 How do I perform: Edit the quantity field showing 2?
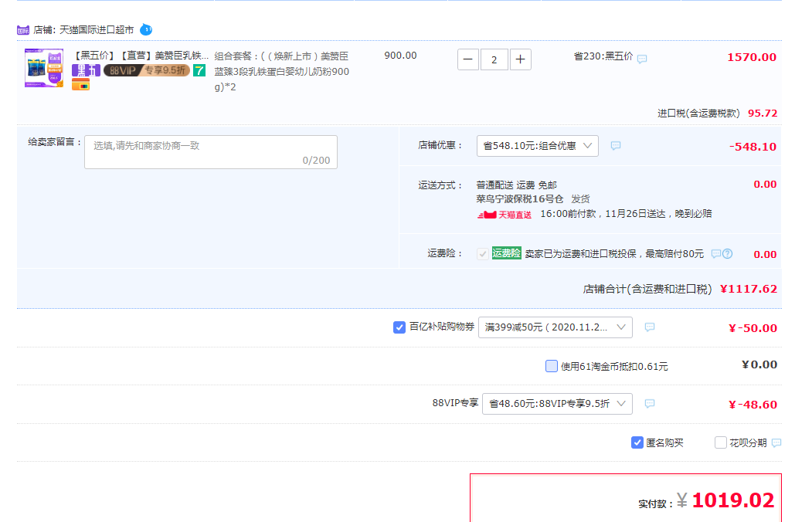tap(494, 59)
